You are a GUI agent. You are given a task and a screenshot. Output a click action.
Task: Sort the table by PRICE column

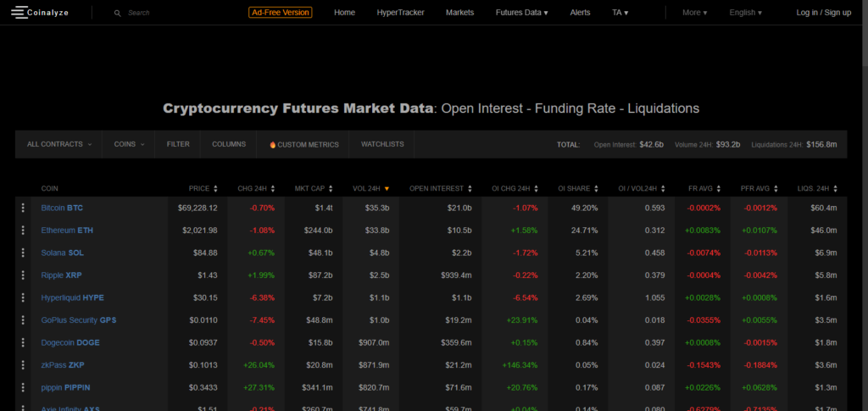click(203, 188)
